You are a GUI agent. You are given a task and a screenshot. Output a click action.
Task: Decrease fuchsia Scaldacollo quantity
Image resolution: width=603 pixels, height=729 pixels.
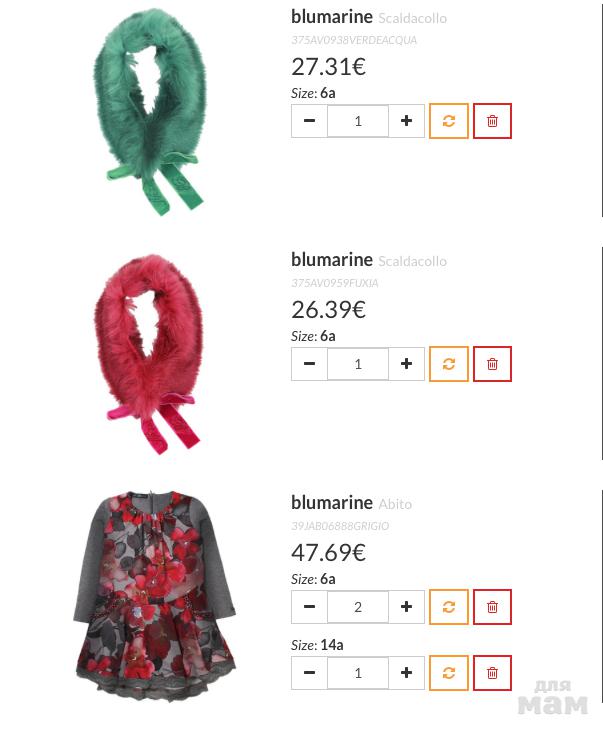(309, 364)
